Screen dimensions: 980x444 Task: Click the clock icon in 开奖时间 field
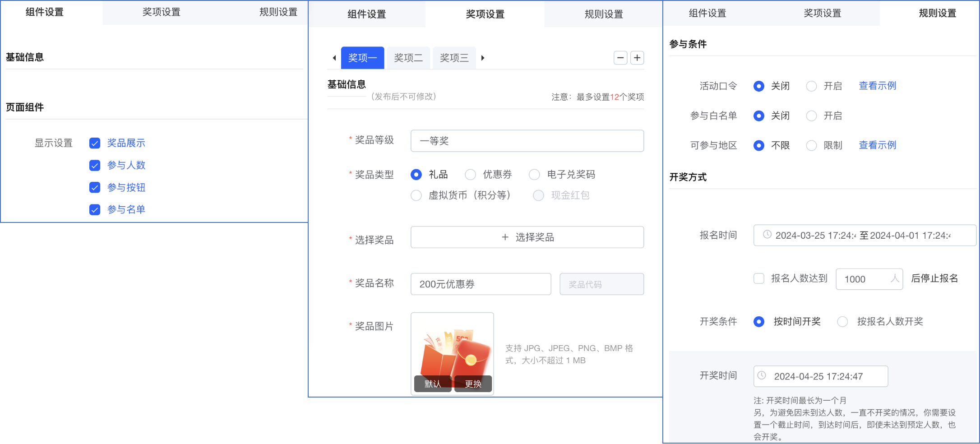tap(762, 375)
